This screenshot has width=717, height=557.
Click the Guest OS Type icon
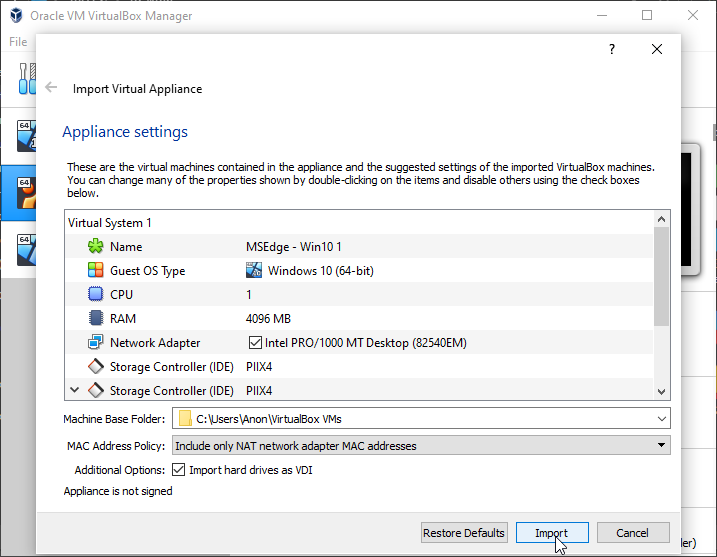[x=96, y=271]
